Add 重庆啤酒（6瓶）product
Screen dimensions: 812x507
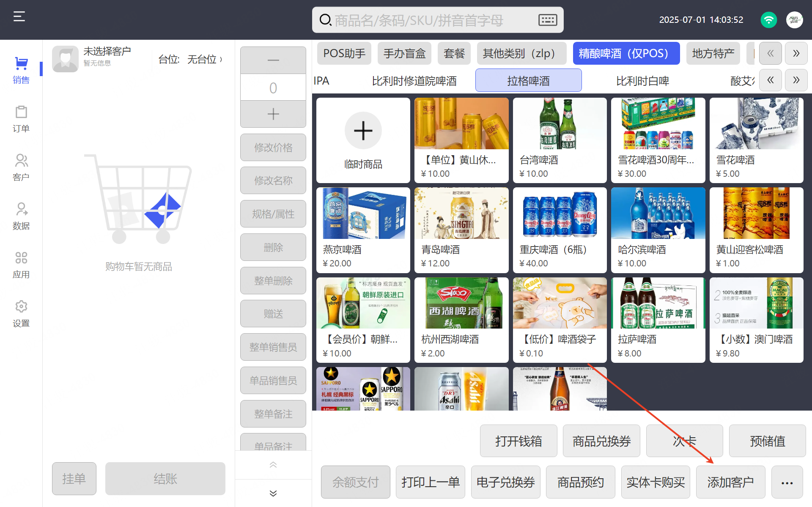(560, 230)
